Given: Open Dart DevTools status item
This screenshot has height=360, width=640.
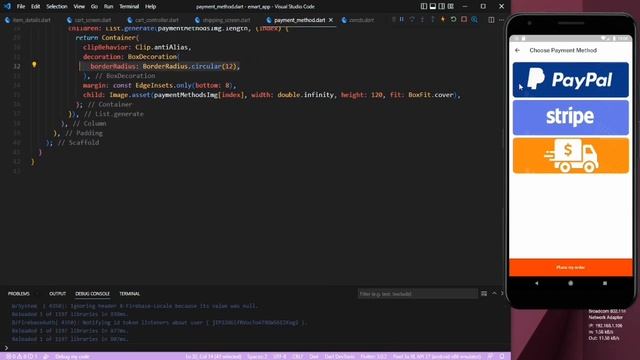Looking at the screenshot, I should 340,356.
